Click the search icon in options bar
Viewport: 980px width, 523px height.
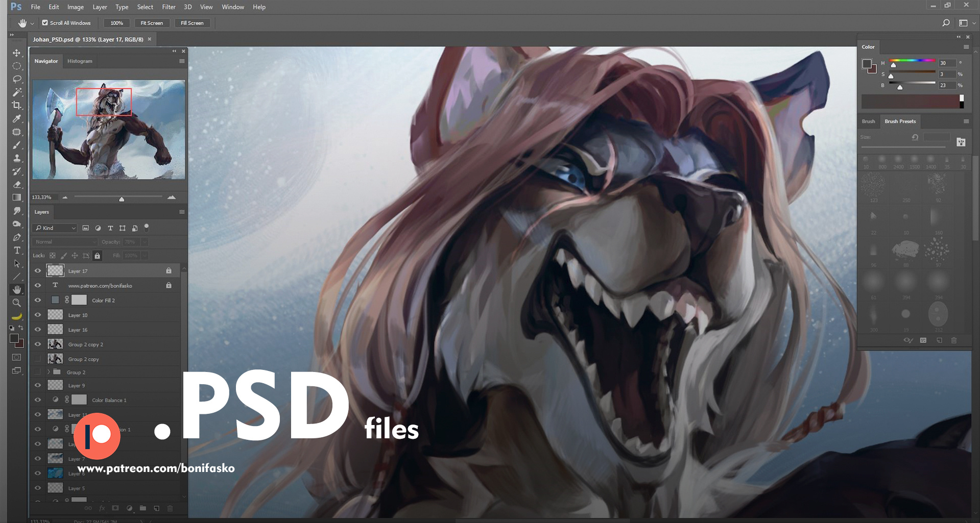tap(946, 23)
